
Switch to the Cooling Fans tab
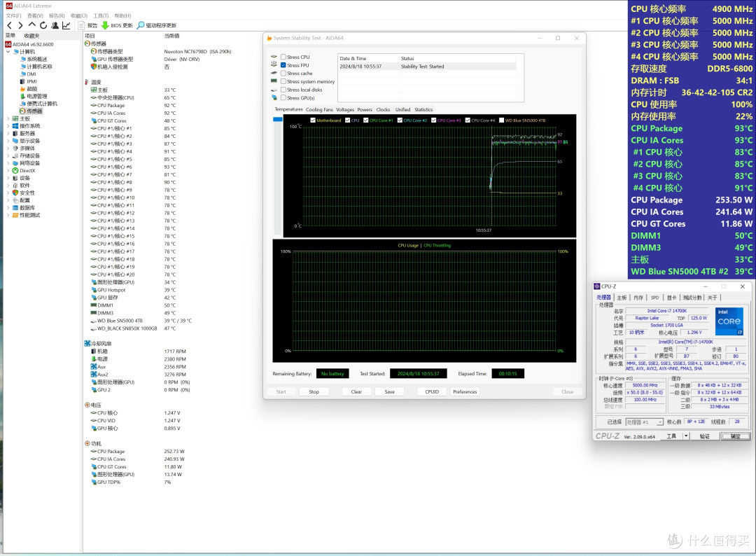coord(319,109)
